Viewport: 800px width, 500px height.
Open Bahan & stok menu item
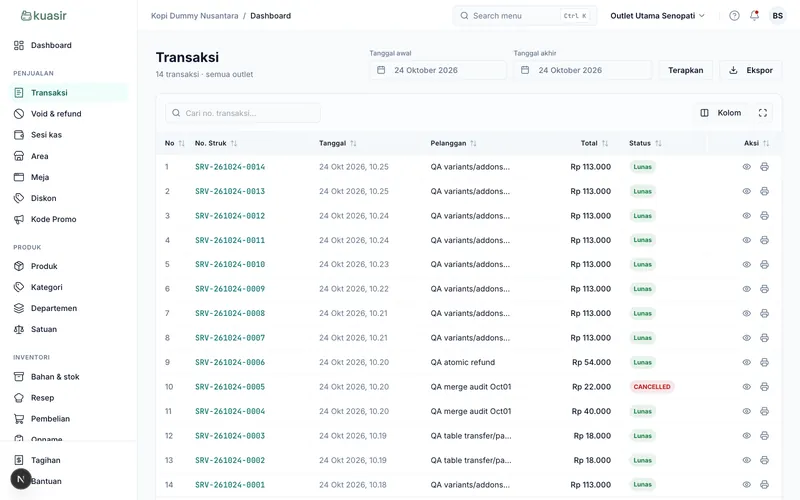coord(68,377)
